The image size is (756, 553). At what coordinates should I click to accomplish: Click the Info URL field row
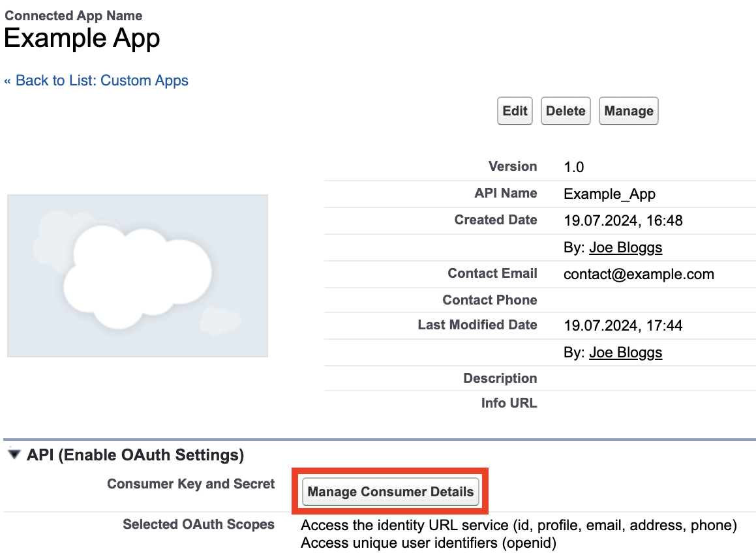point(508,403)
